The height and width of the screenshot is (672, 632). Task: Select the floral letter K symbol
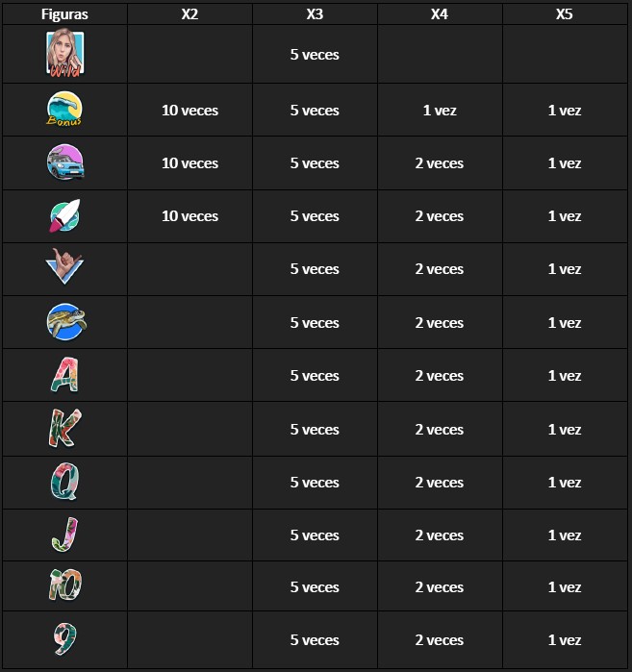pos(64,428)
